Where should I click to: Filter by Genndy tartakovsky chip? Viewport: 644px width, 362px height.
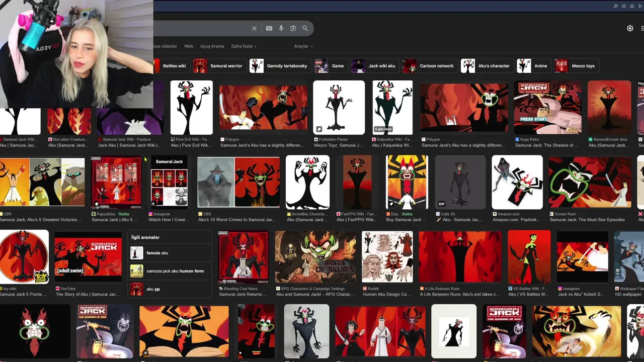(280, 66)
